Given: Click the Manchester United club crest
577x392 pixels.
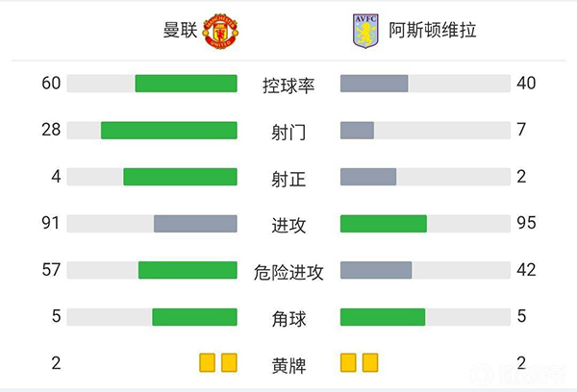Looking at the screenshot, I should pos(220,30).
